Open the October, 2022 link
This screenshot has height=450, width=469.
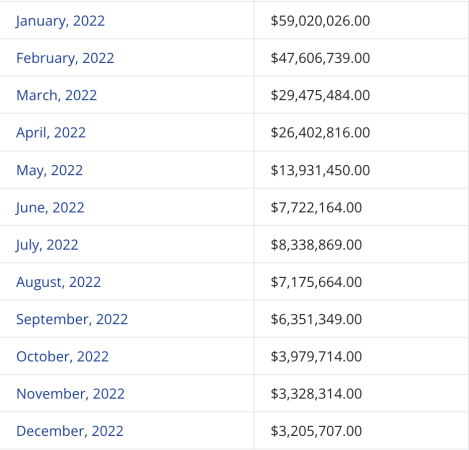pos(62,357)
